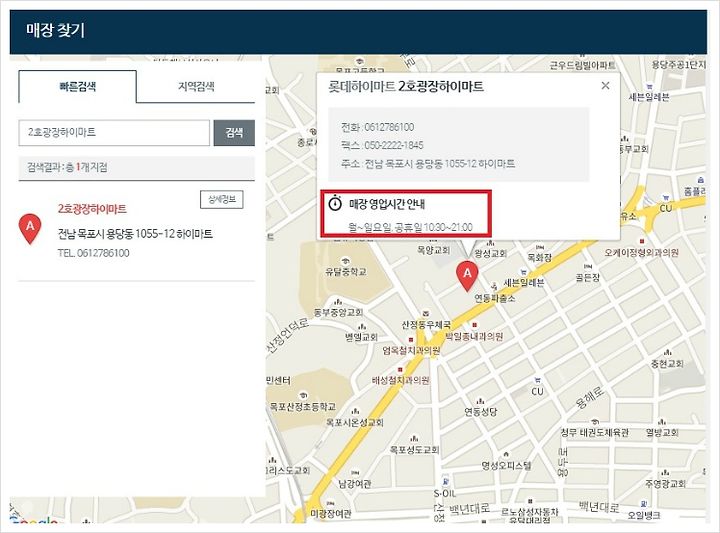Click the 남강여관 map label
This screenshot has width=720, height=533.
pyautogui.click(x=355, y=483)
